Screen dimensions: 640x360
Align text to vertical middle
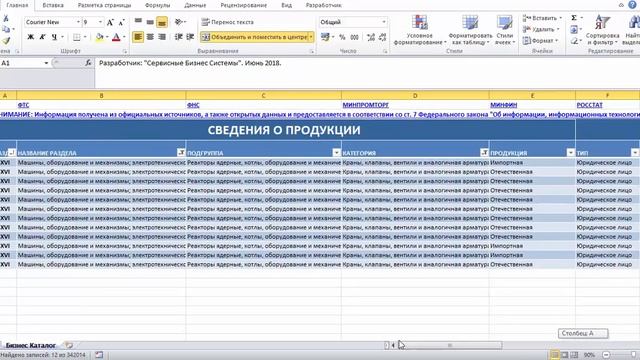click(x=150, y=22)
